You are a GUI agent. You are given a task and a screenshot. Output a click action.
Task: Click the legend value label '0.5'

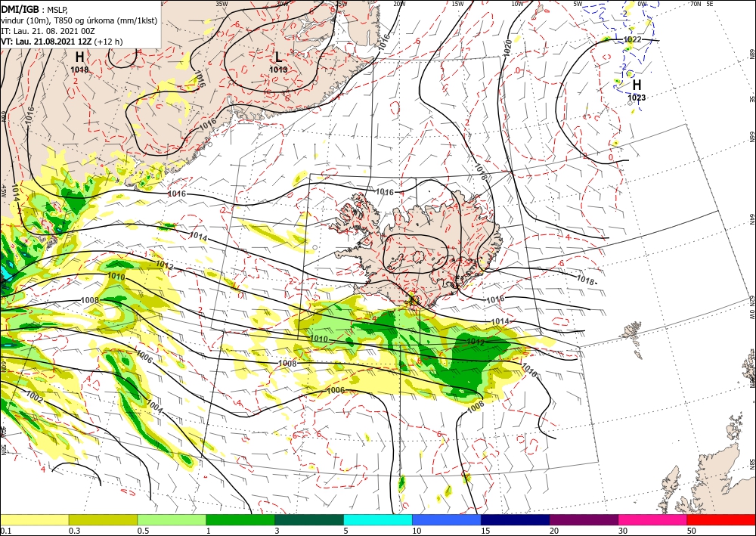click(x=143, y=531)
